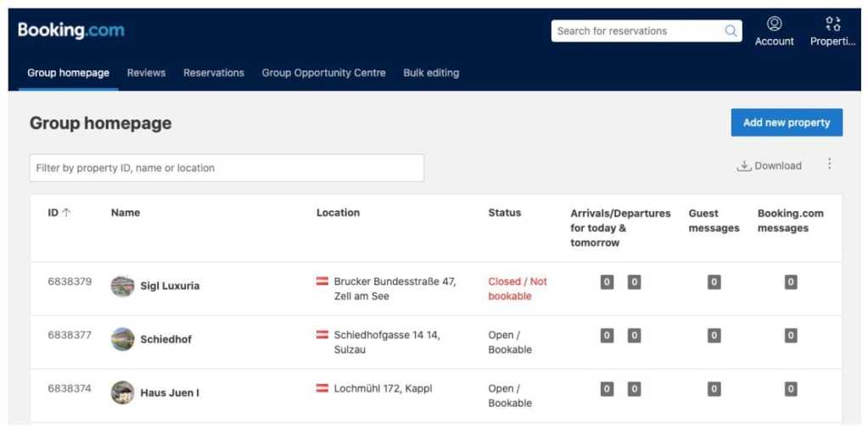The height and width of the screenshot is (440, 868).
Task: Click Haus Juen I guest messages badge
Action: coord(714,389)
